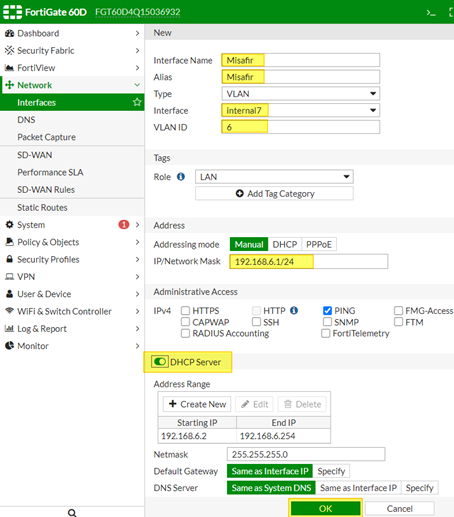
Task: Click the sidebar search magnifier icon
Action: (72, 513)
